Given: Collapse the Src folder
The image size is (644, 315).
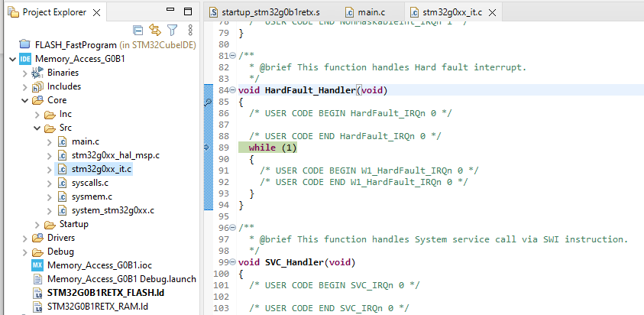Looking at the screenshot, I should point(37,128).
